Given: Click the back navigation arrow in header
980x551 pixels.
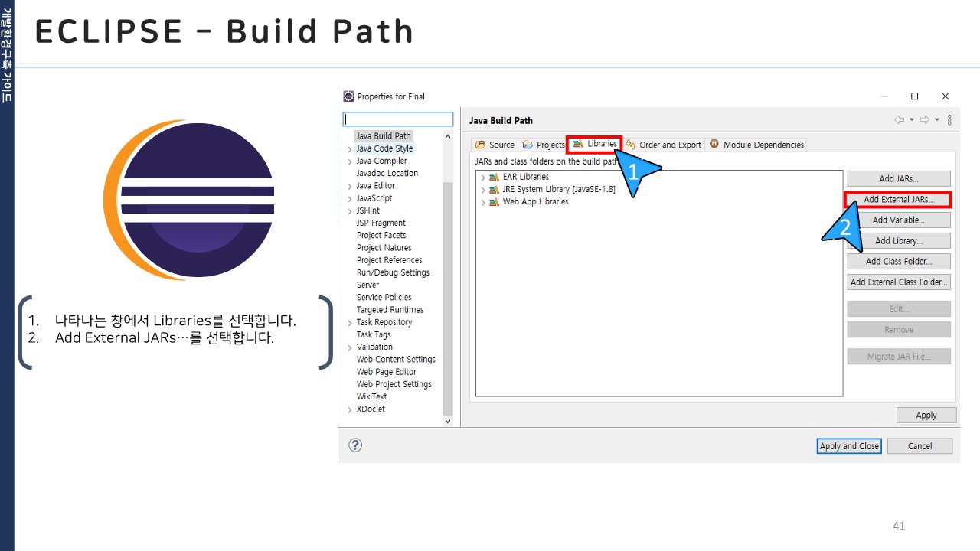Looking at the screenshot, I should pos(900,120).
